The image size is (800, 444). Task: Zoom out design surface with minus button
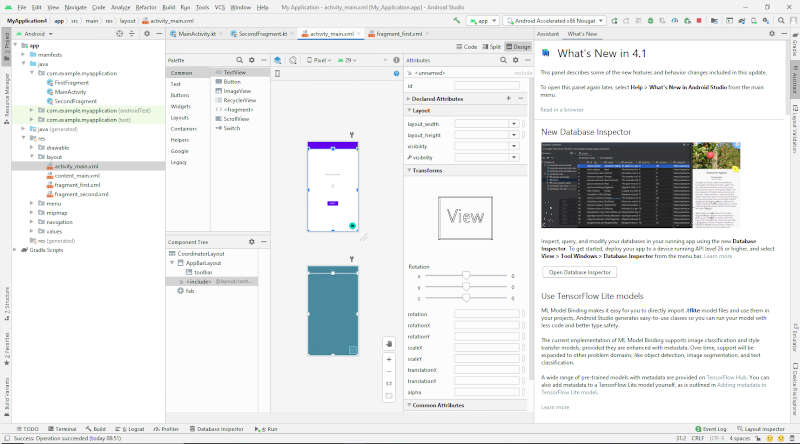point(389,372)
